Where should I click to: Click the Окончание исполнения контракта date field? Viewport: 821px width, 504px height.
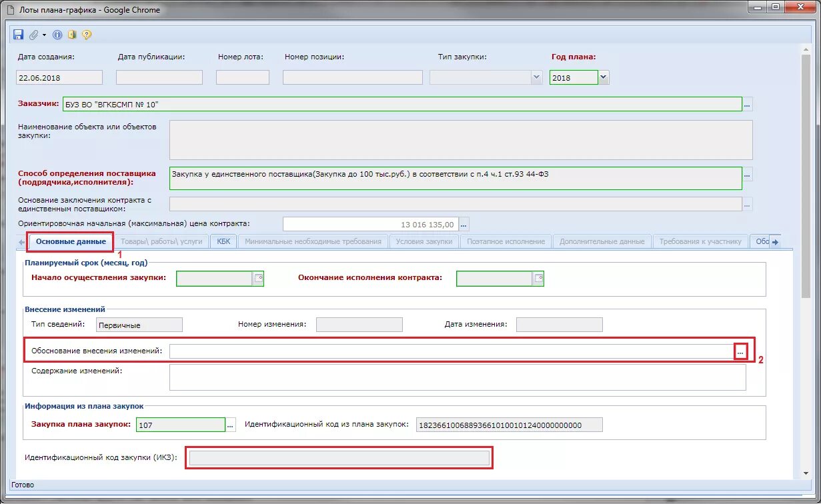pos(494,279)
